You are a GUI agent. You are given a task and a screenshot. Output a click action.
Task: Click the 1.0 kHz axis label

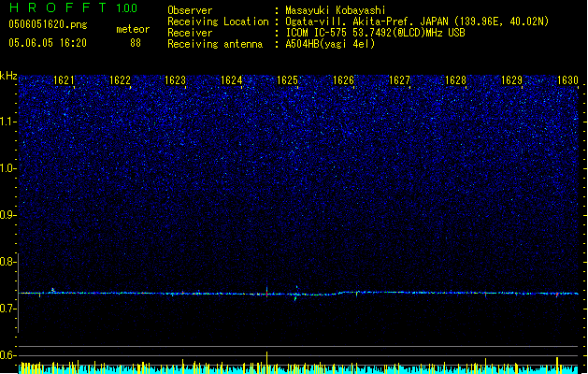[x=8, y=168]
